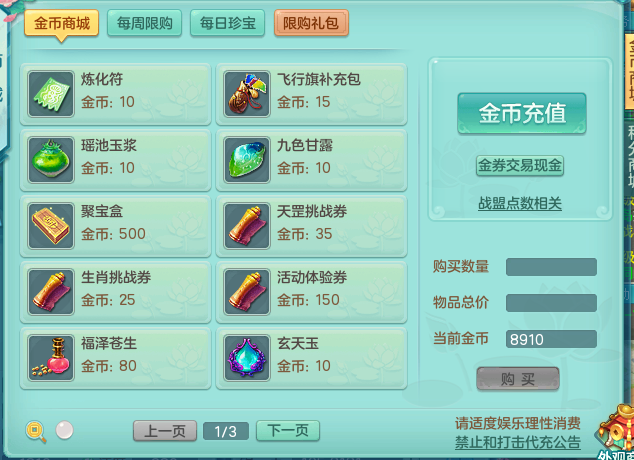Click the gold coin magnifier search icon
Screen dimensions: 634x460
(36, 431)
